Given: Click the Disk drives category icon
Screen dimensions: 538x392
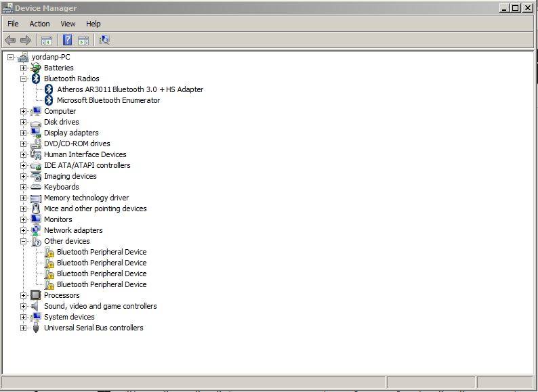Looking at the screenshot, I should click(x=36, y=123).
